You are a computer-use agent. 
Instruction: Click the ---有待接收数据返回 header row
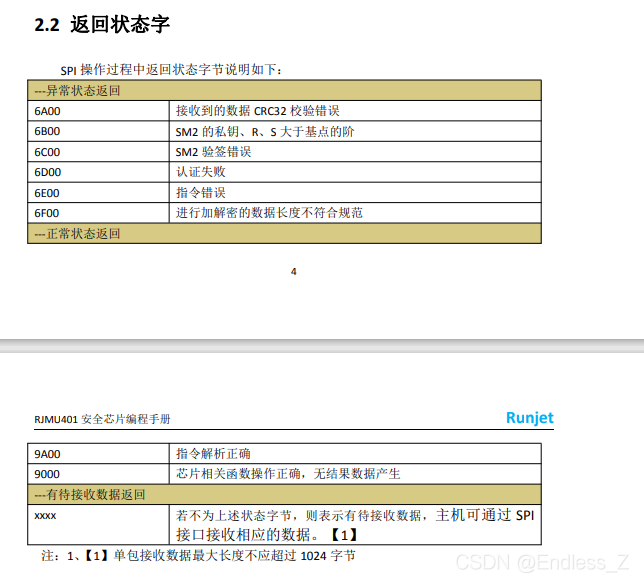(x=284, y=494)
